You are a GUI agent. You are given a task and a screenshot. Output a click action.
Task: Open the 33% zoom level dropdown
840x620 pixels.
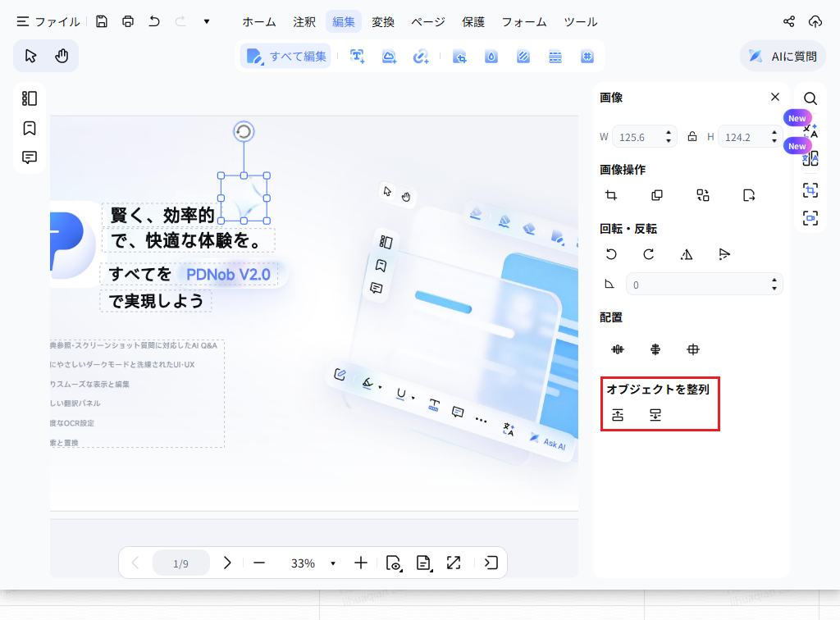pos(333,563)
